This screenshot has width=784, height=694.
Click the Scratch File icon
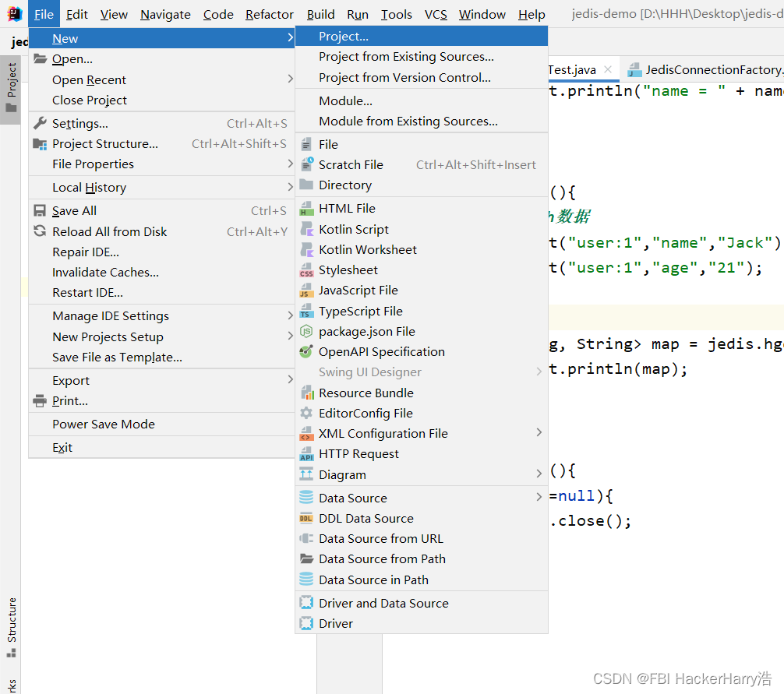[x=306, y=164]
